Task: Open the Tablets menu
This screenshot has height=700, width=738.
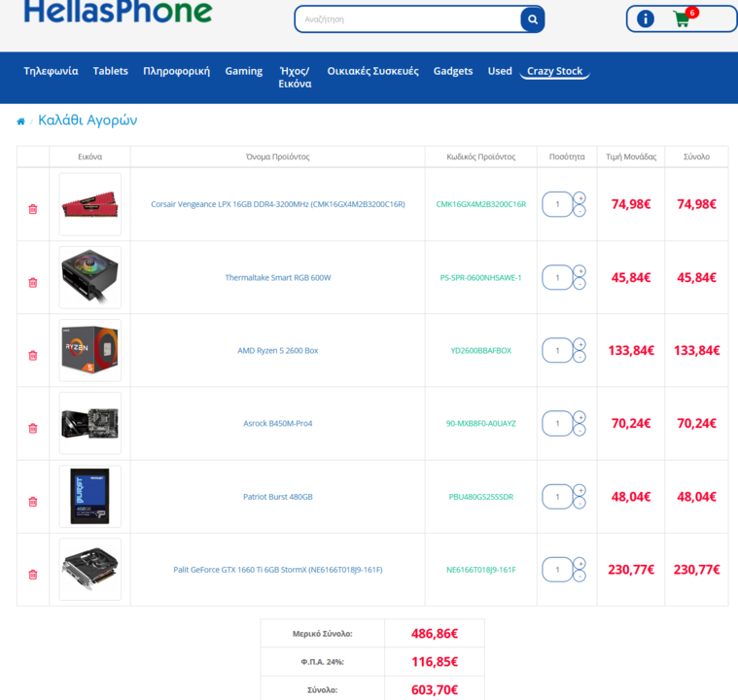Action: (111, 71)
